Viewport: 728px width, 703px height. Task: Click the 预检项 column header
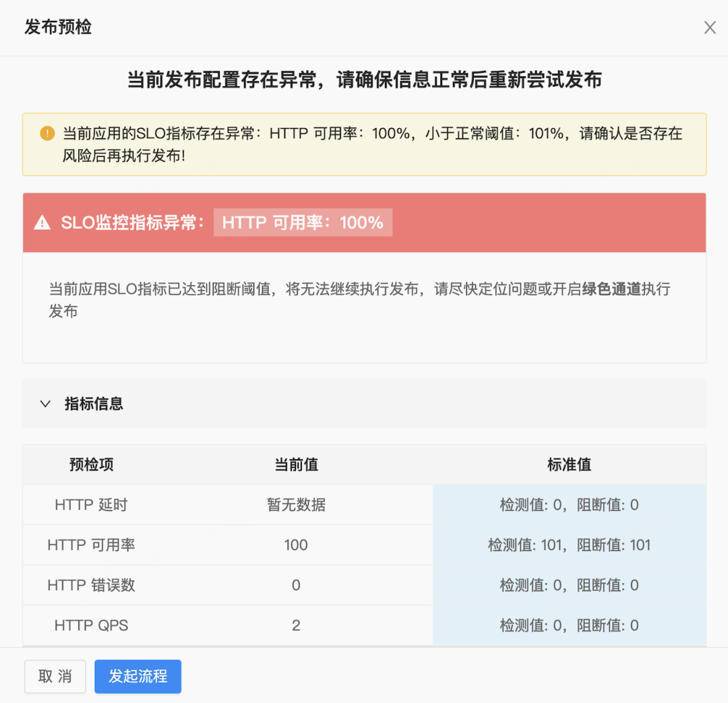(x=92, y=464)
